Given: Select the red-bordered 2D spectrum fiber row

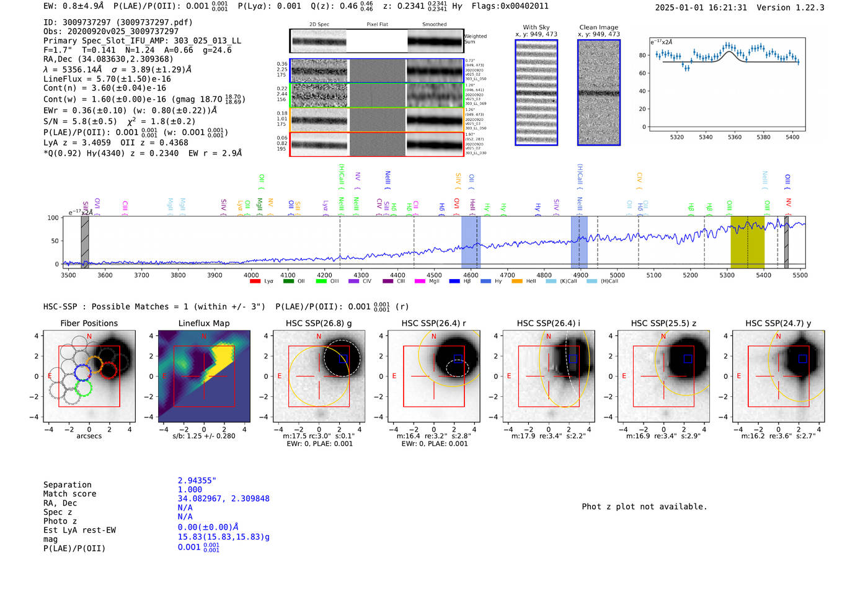Looking at the screenshot, I should [377, 144].
